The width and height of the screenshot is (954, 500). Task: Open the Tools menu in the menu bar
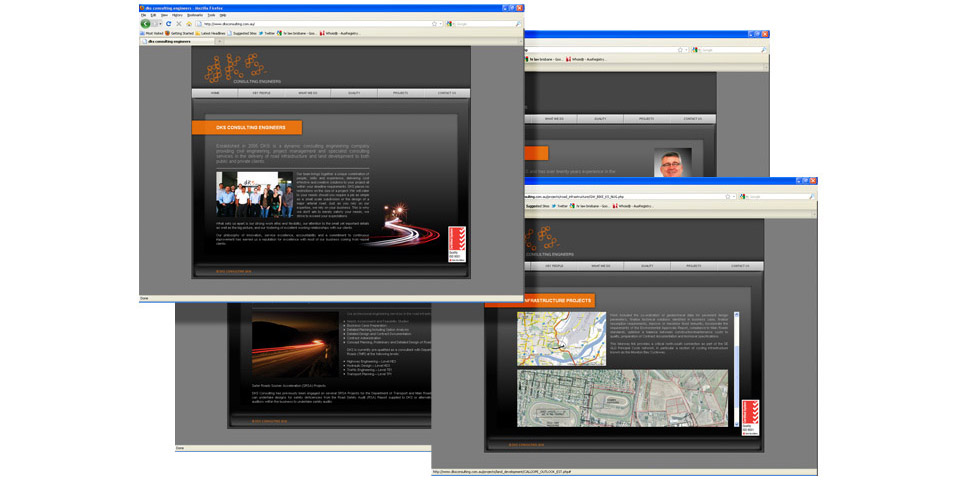coord(211,15)
